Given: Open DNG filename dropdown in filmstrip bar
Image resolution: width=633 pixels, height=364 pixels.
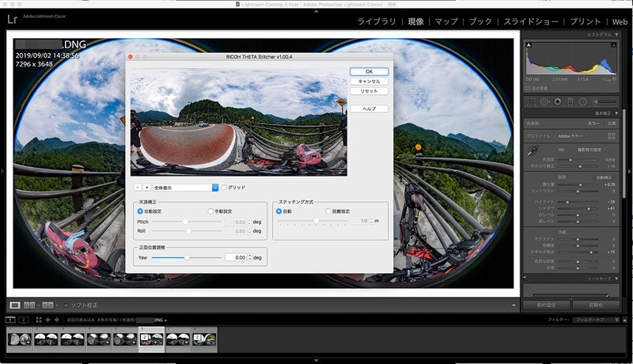Looking at the screenshot, I should [x=161, y=320].
